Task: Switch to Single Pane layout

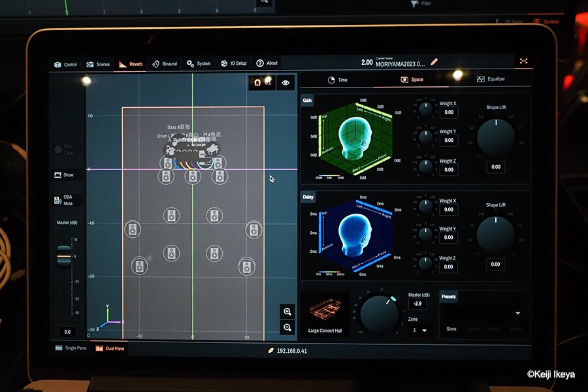Action: coord(73,348)
